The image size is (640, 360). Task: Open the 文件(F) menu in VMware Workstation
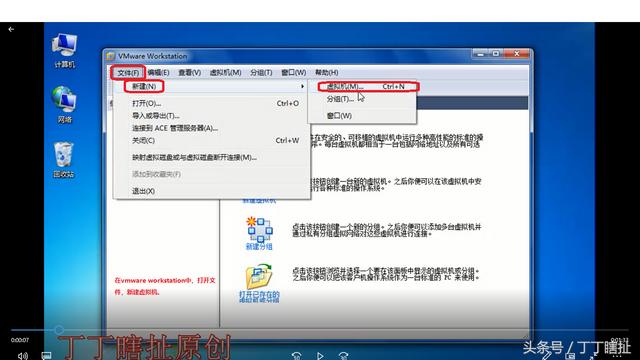[128, 73]
